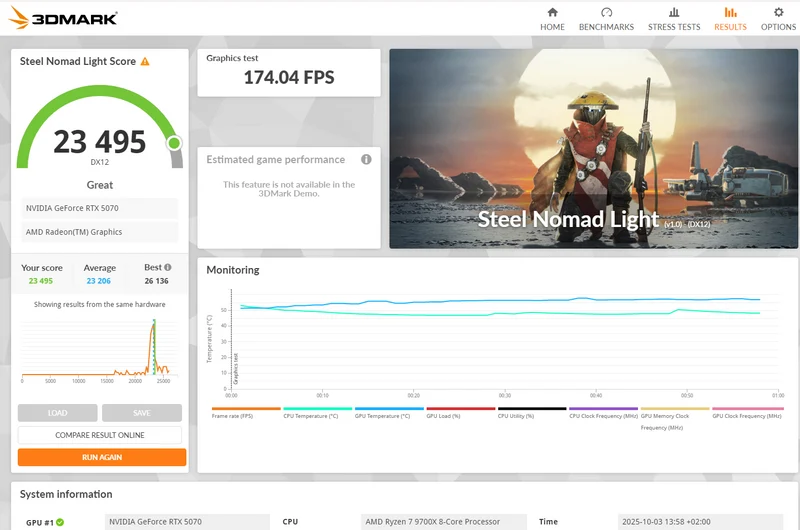Open Stress Tests chart icon
The image size is (800, 530).
(674, 12)
